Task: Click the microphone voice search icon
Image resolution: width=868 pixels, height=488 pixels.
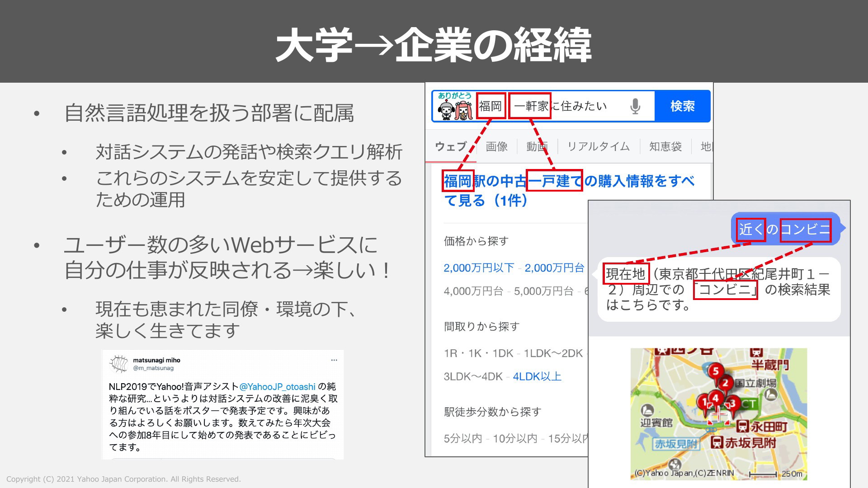Action: [x=635, y=106]
